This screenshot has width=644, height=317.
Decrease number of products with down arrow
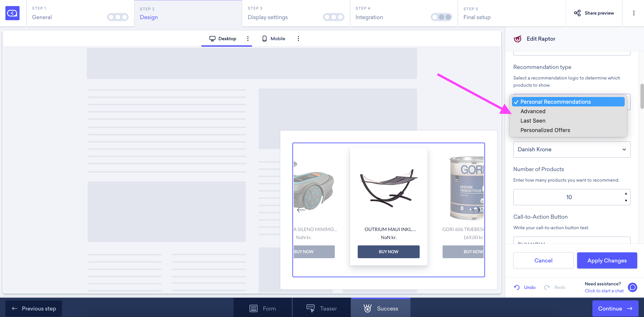[626, 200]
